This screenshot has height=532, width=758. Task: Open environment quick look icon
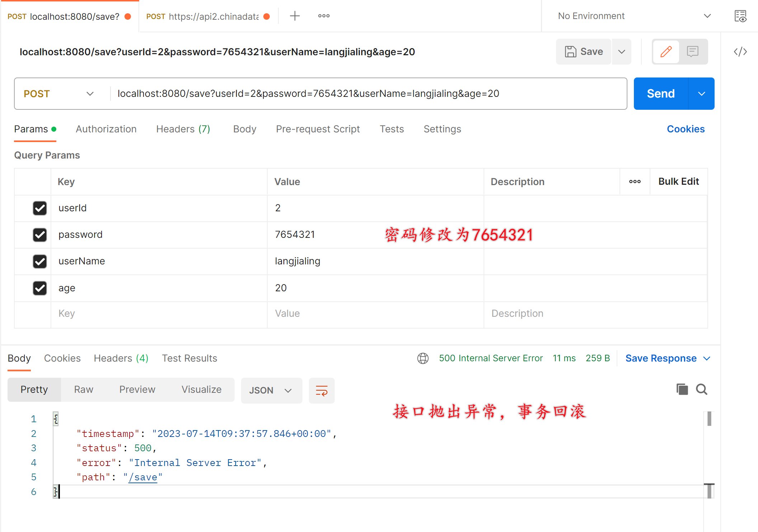(x=740, y=16)
